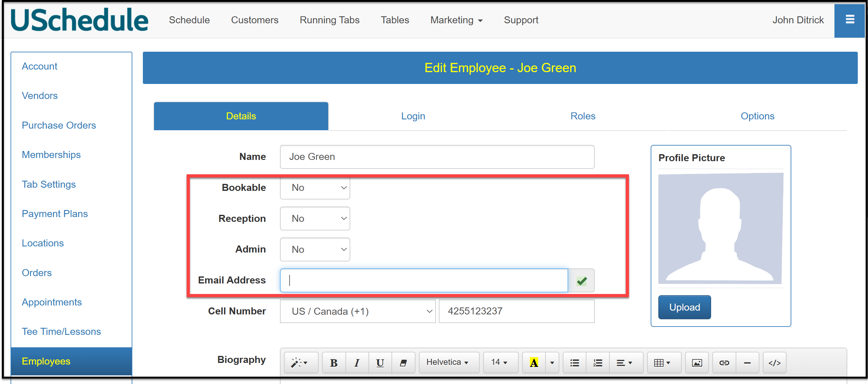Open the hamburger menu icon
The image size is (868, 384).
[x=849, y=19]
